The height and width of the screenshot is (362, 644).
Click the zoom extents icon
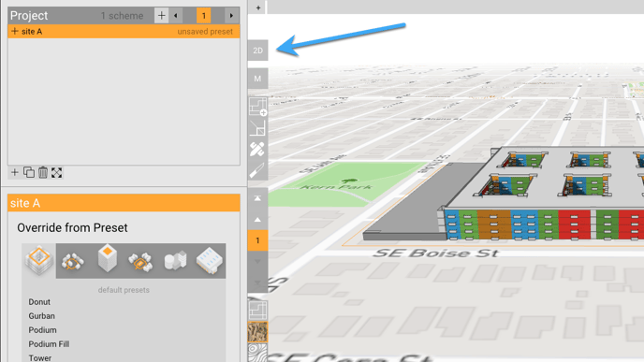pyautogui.click(x=57, y=172)
